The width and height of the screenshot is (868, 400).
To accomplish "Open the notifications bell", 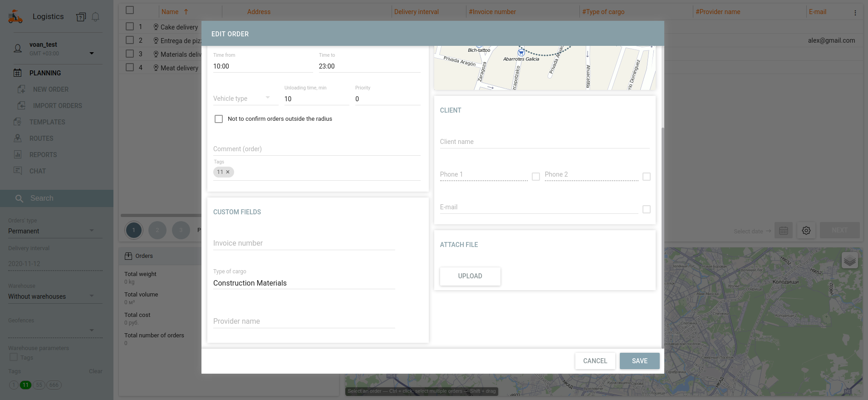I will [x=95, y=17].
